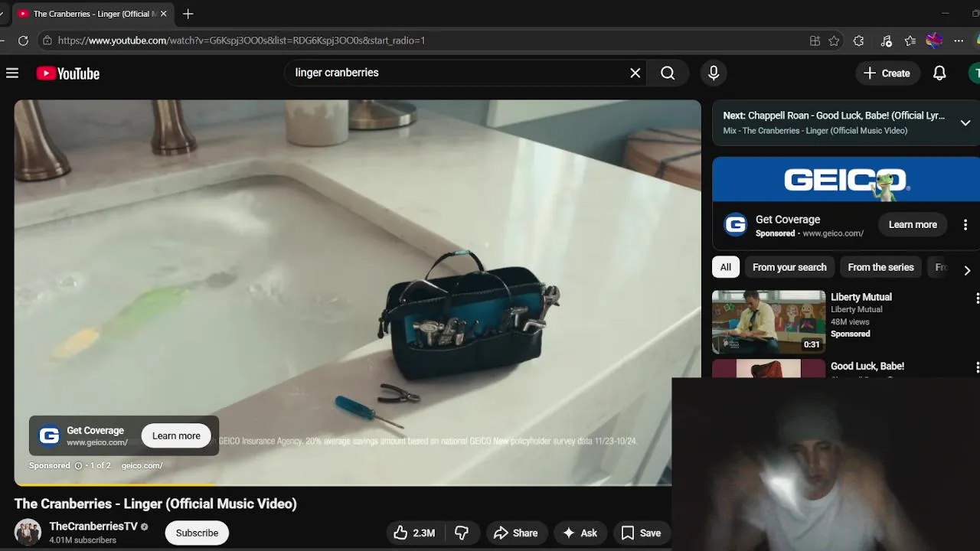Follow geico.com link below ad overlay
Image resolution: width=980 pixels, height=551 pixels.
tap(142, 465)
